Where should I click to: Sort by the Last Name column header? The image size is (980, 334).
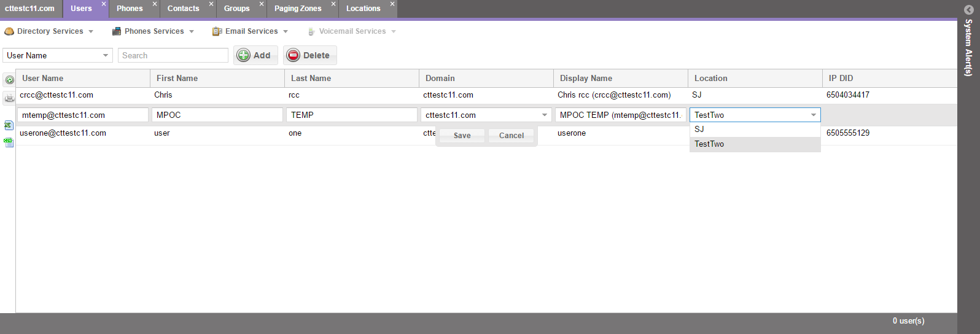point(352,78)
